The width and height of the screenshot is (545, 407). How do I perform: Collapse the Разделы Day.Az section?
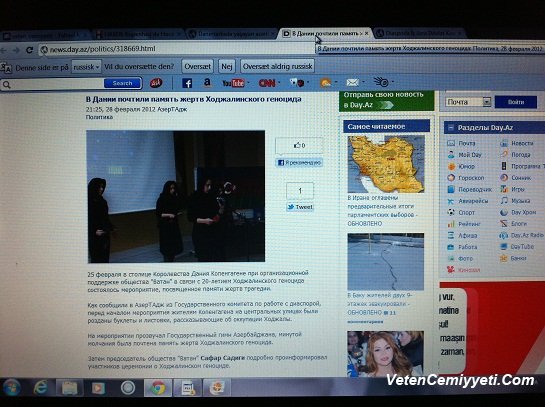tap(450, 128)
